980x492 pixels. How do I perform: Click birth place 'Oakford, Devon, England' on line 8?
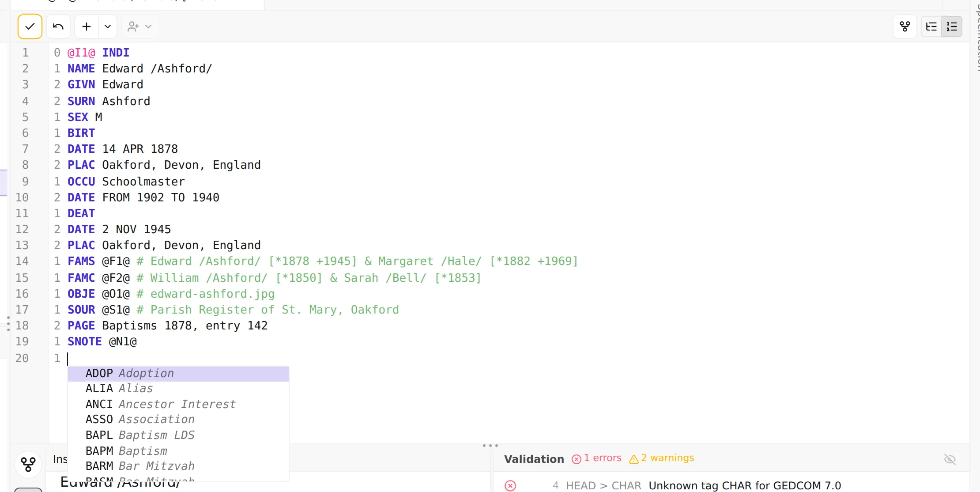tap(181, 165)
